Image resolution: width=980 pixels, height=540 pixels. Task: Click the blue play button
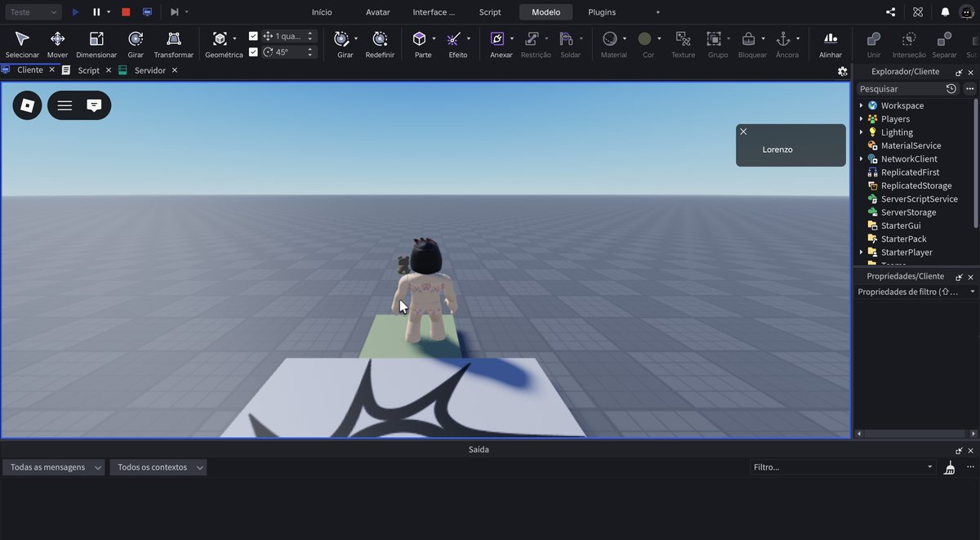point(75,12)
